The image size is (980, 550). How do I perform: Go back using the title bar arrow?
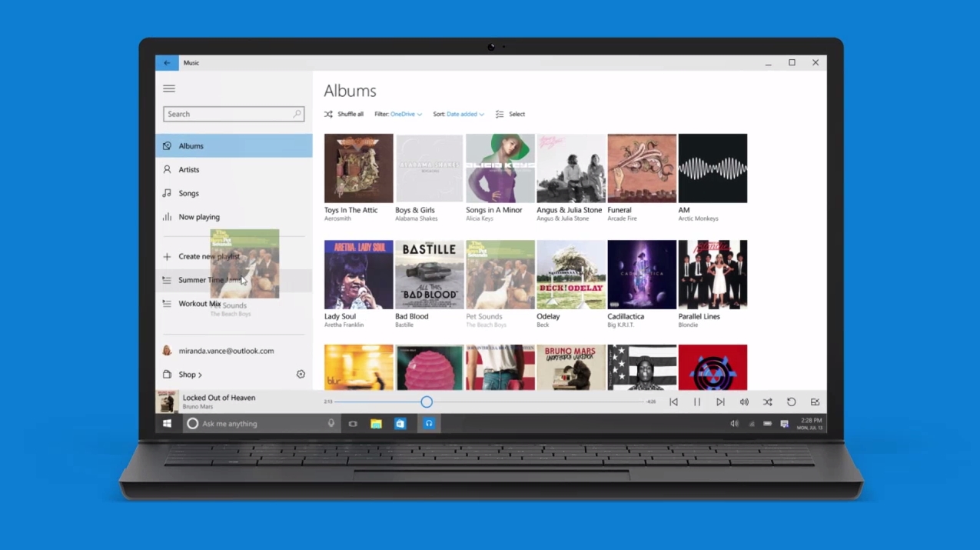point(167,63)
